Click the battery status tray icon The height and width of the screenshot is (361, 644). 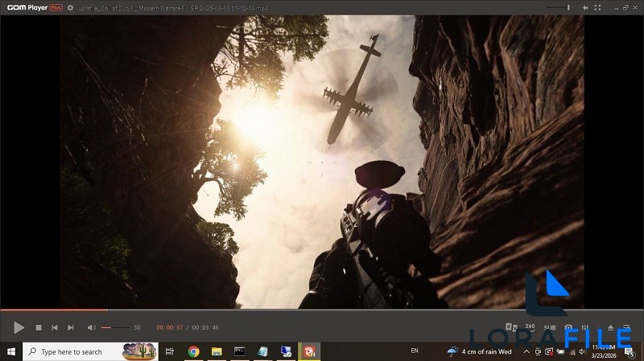560,351
